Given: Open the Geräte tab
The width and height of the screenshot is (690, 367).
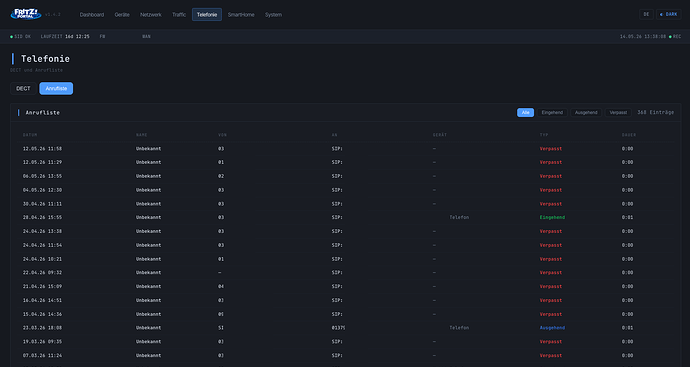Looking at the screenshot, I should click(122, 15).
